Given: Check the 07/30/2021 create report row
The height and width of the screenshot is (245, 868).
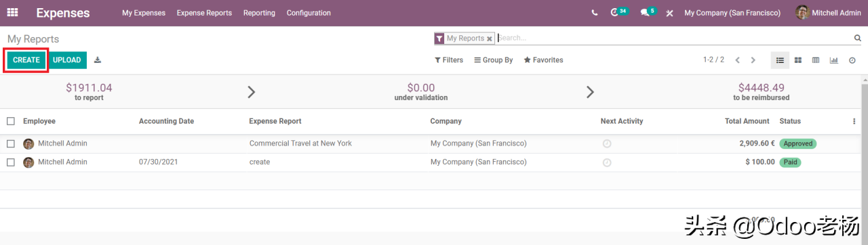Looking at the screenshot, I should (x=11, y=162).
